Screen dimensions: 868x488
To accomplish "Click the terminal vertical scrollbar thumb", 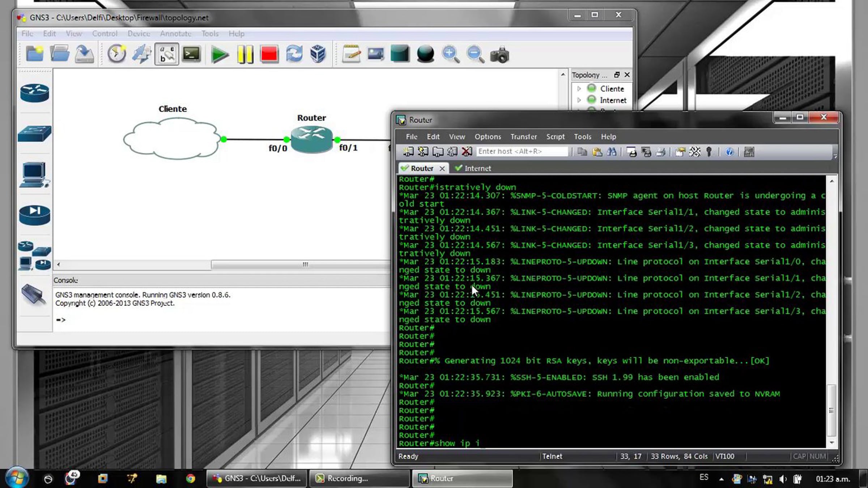I will pos(831,410).
